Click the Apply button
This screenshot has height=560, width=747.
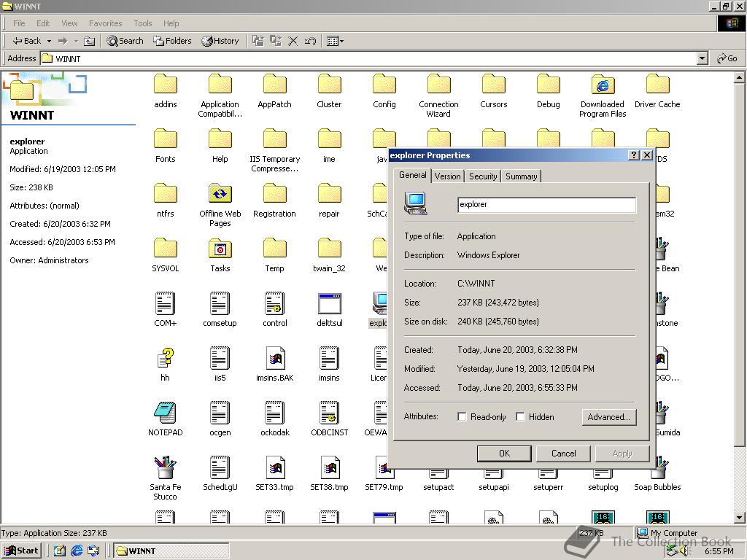(622, 454)
